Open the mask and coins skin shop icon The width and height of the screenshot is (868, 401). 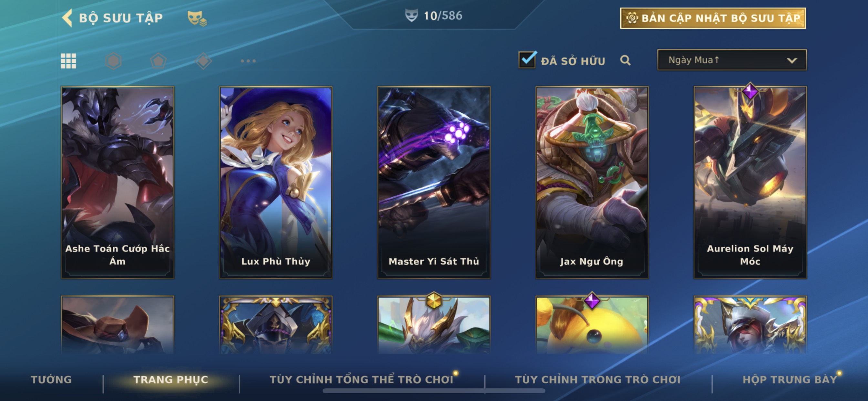pos(197,18)
